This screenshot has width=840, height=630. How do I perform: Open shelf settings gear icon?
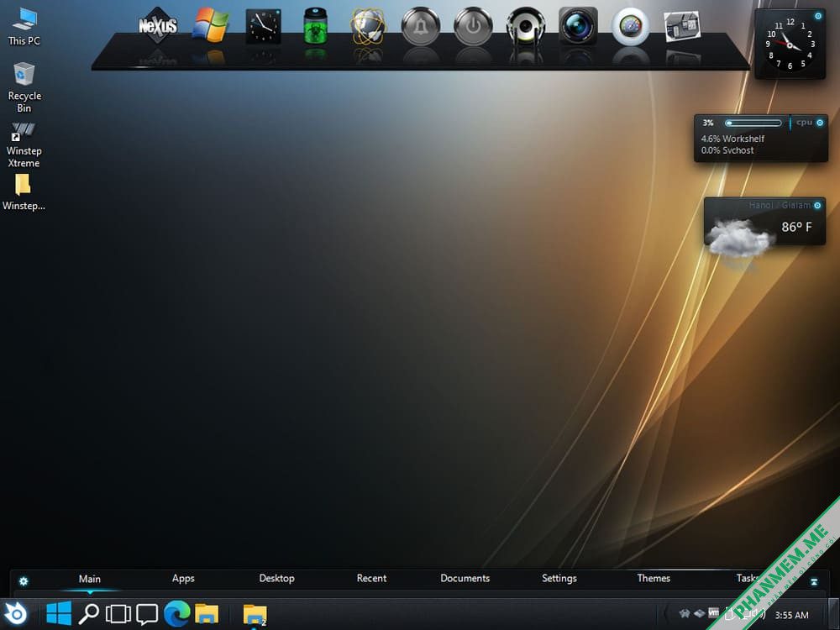(x=24, y=581)
